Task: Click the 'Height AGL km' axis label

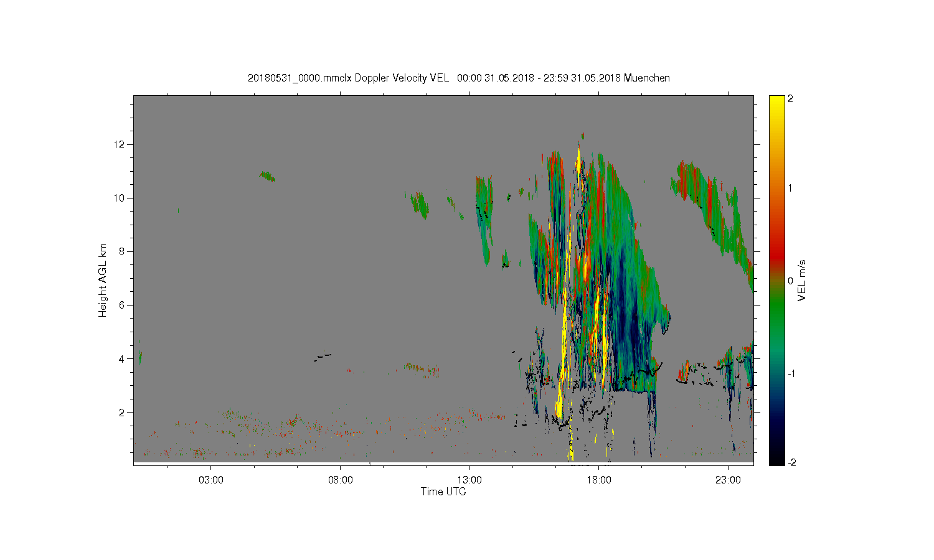Action: [103, 280]
